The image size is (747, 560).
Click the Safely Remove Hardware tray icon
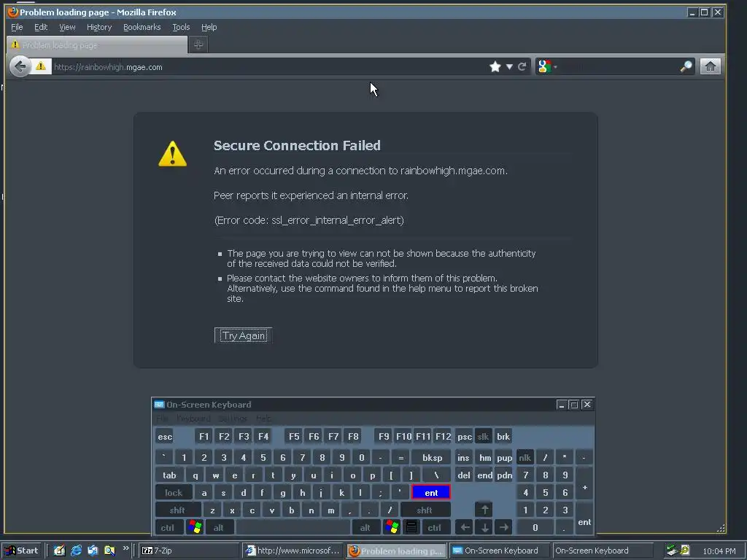(x=672, y=551)
